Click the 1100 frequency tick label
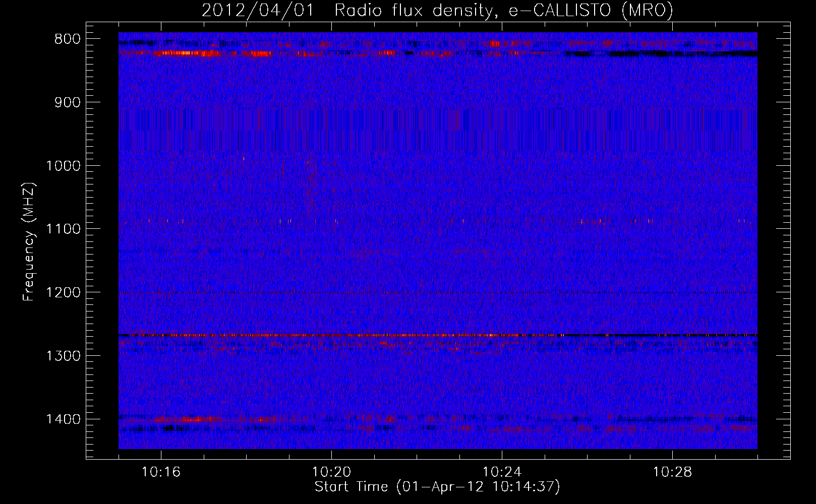The image size is (816, 504). click(63, 229)
